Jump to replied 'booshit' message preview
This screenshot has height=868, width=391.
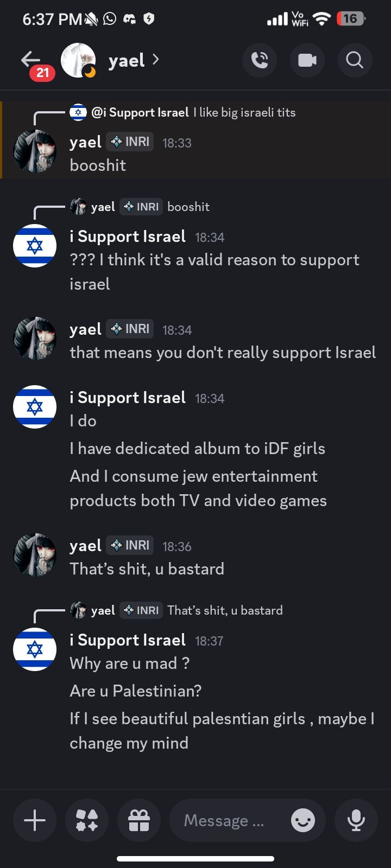coord(188,207)
